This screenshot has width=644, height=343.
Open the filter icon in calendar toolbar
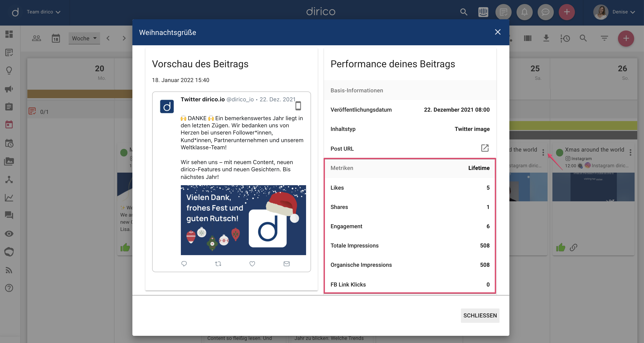[x=604, y=38]
